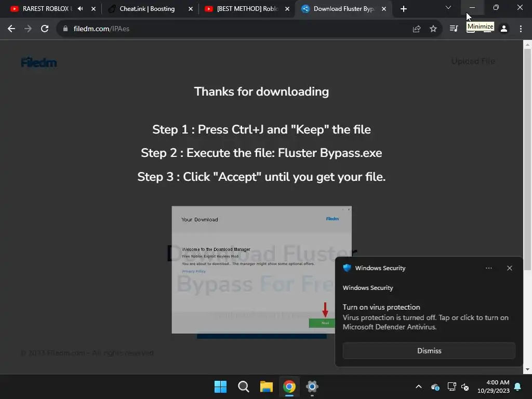Open Chrome three-dot menu

(x=521, y=29)
